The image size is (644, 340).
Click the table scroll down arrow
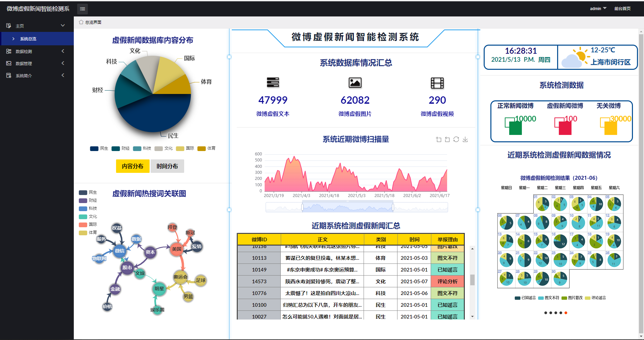(472, 317)
